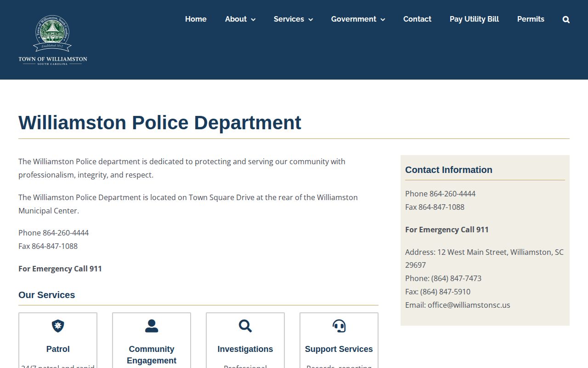Click the Contact Information sidebar heading
The width and height of the screenshot is (588, 368).
[449, 170]
